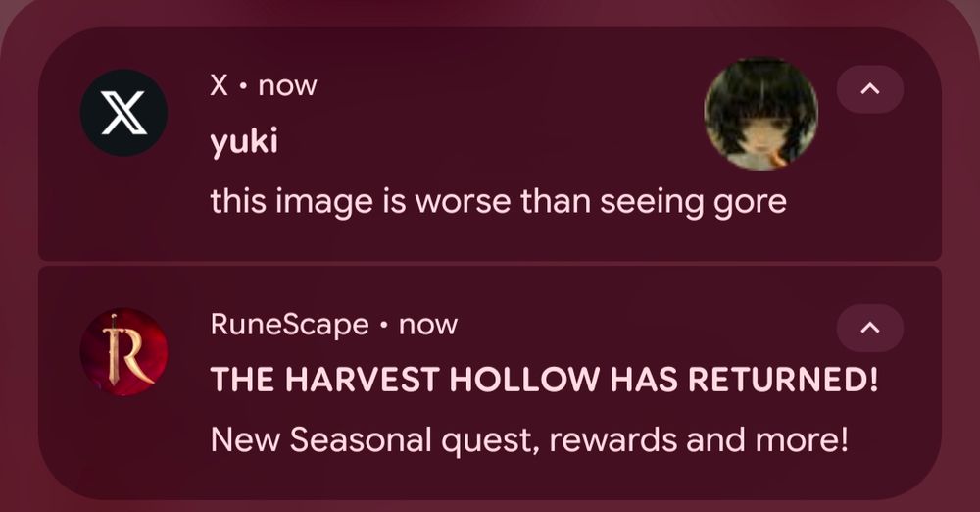Tap the gap separating the two notifications
Viewport: 980px width, 512px height.
point(490,264)
